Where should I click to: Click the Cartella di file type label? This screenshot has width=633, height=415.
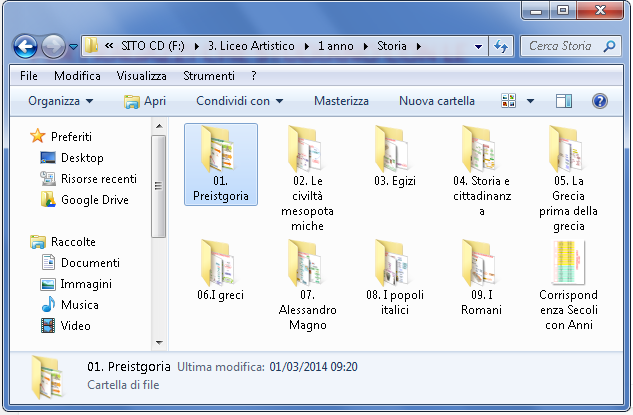pyautogui.click(x=123, y=385)
